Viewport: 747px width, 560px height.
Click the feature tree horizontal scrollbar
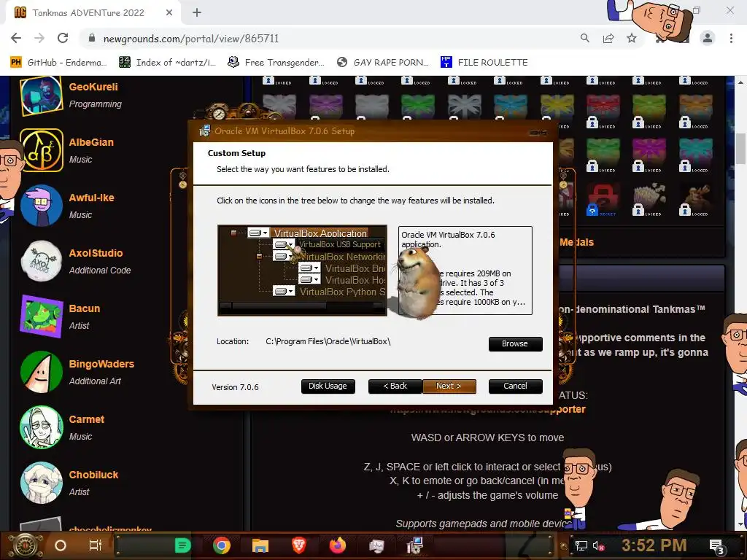(302, 306)
